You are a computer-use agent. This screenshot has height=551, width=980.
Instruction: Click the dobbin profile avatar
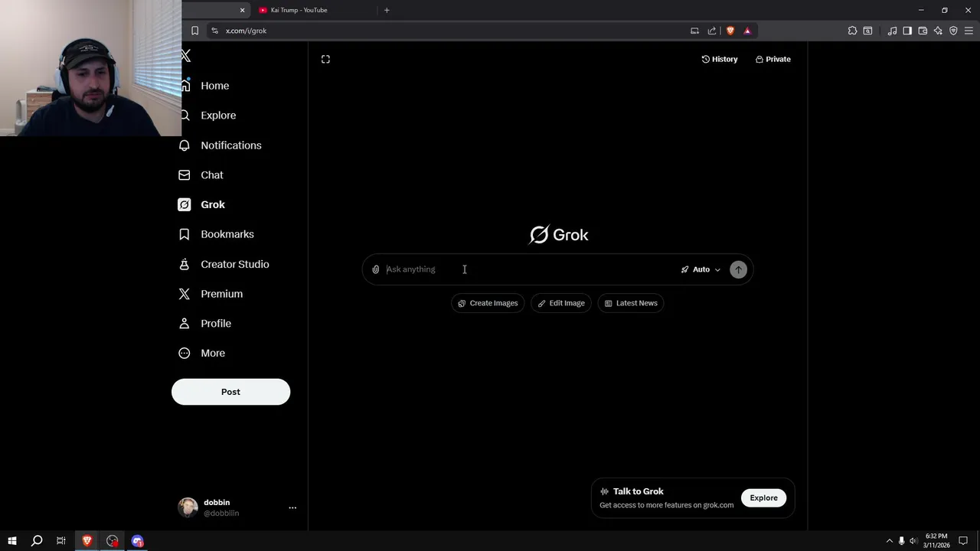188,507
